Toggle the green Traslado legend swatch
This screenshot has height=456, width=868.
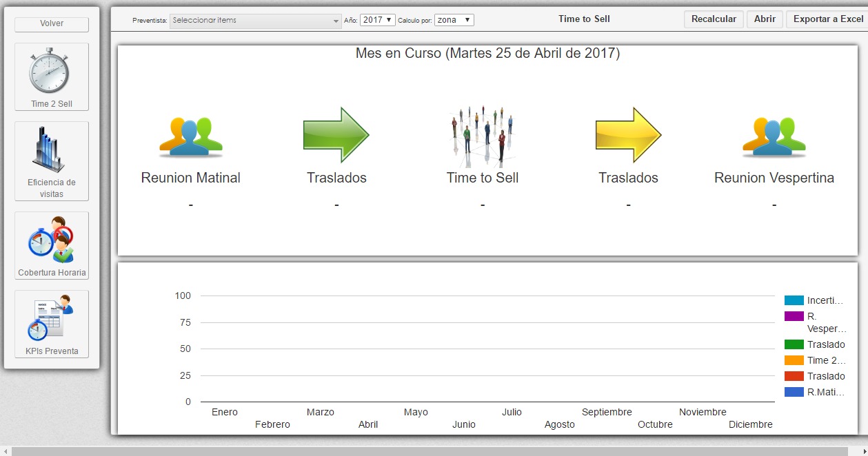[x=794, y=344]
